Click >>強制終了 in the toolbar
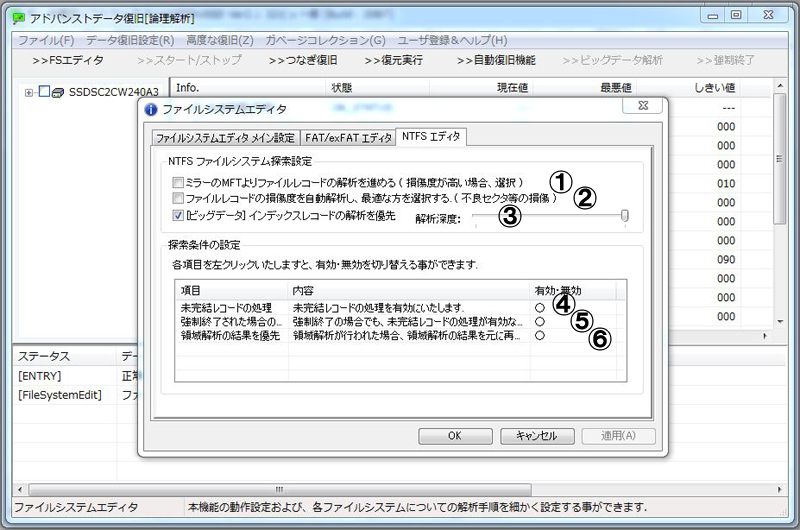This screenshot has width=800, height=530. 726,61
